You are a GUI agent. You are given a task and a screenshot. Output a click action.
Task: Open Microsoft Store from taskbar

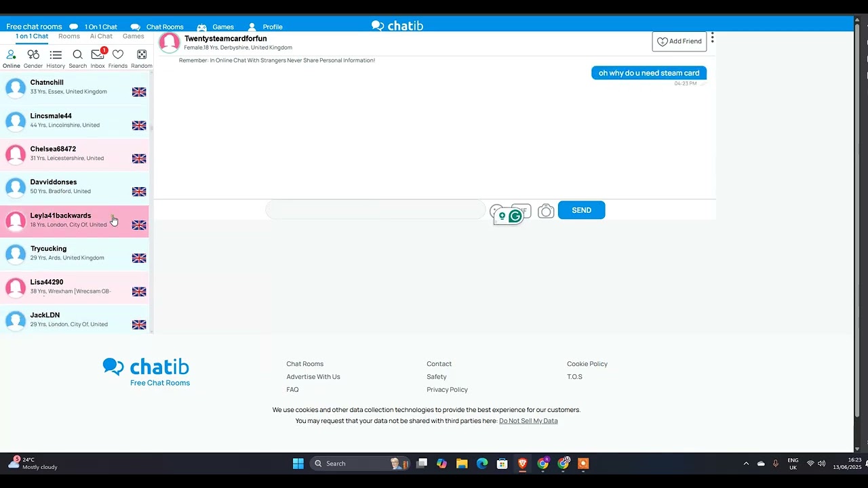pyautogui.click(x=502, y=464)
